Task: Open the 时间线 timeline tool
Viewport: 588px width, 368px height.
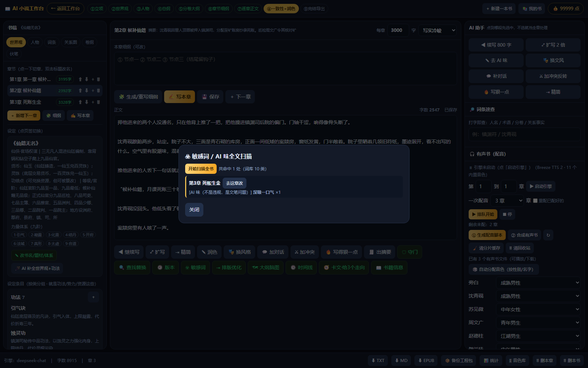Action: pos(301,267)
